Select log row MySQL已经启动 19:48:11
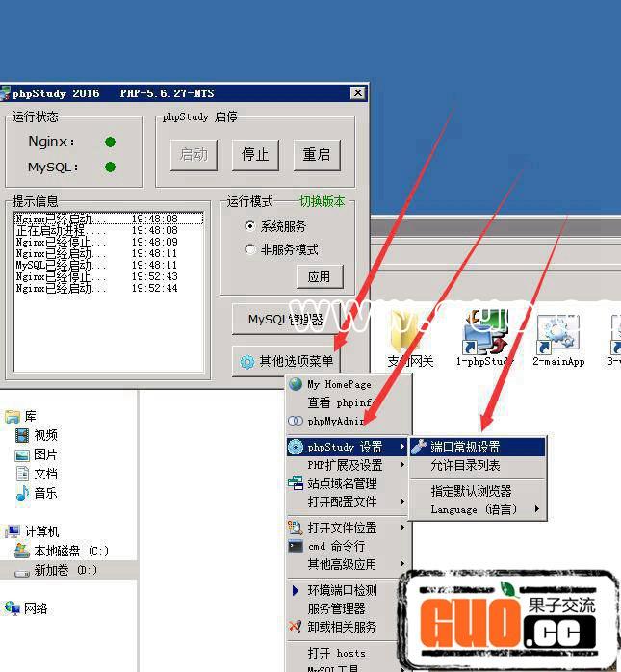 [x=108, y=265]
